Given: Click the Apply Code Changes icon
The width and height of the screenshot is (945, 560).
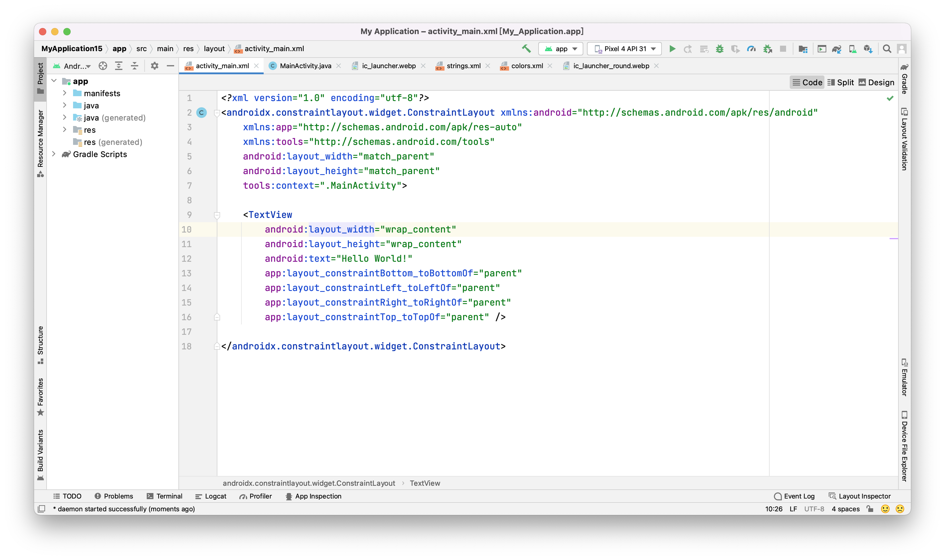Looking at the screenshot, I should (704, 49).
